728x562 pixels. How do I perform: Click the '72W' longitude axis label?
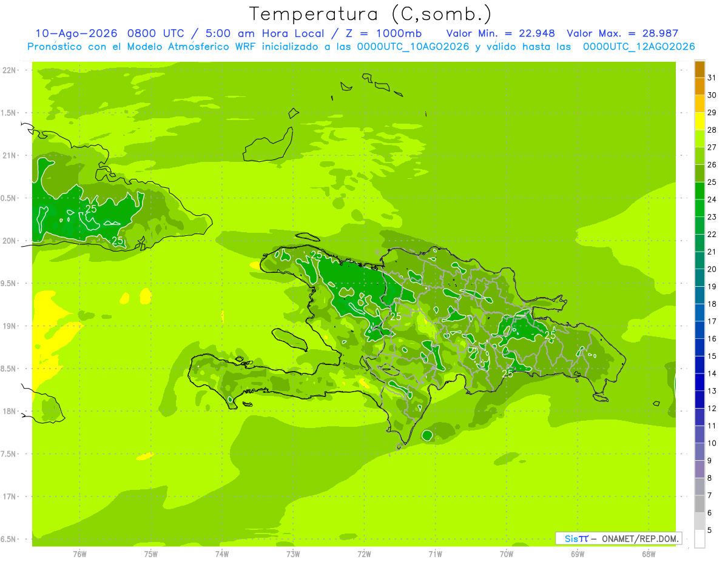point(364,554)
